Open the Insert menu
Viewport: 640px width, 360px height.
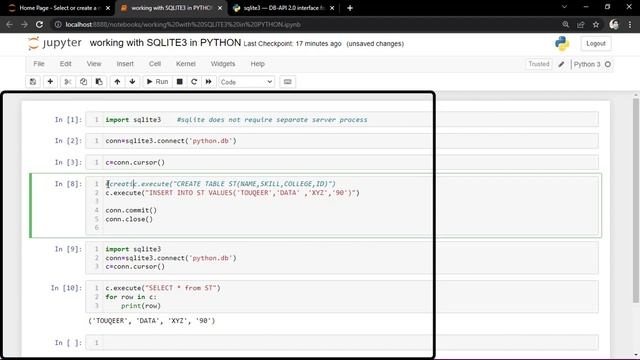point(125,64)
